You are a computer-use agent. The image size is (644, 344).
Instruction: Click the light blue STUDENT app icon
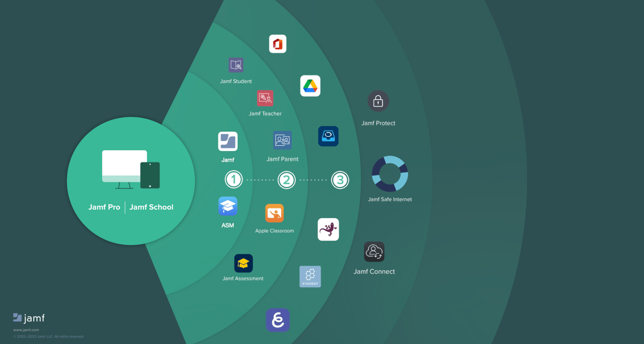310,276
